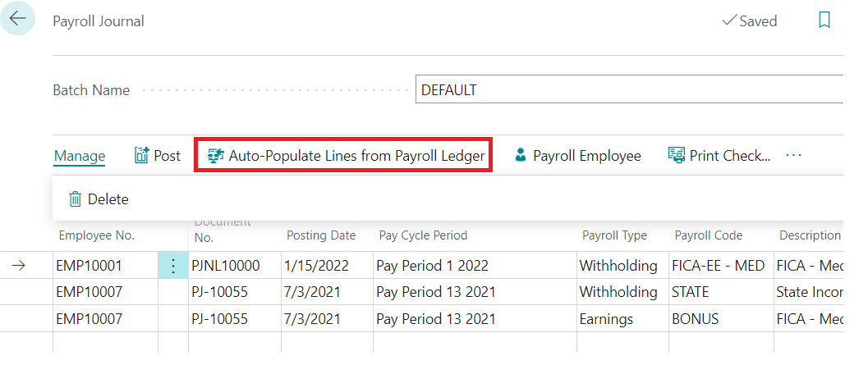This screenshot has height=365, width=868.
Task: Select Payroll Type column header
Action: [614, 235]
